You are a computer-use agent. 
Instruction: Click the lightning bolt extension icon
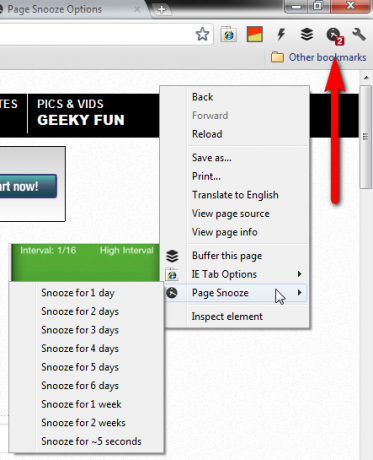(x=281, y=34)
